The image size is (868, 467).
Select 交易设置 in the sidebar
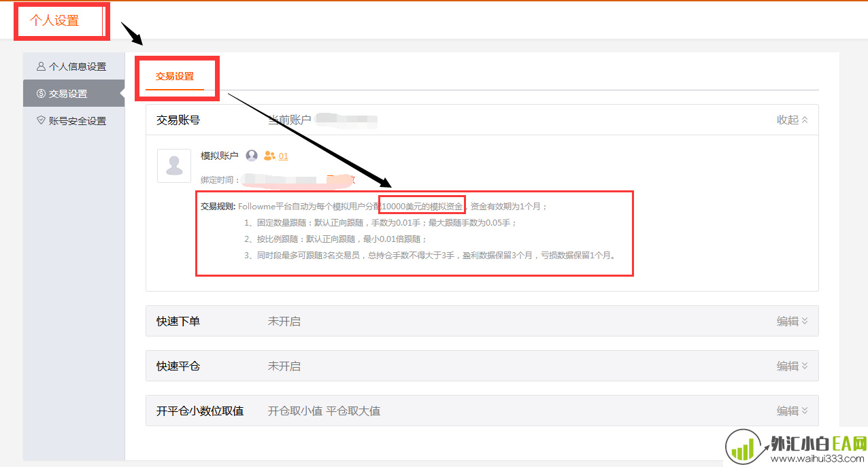(73, 94)
